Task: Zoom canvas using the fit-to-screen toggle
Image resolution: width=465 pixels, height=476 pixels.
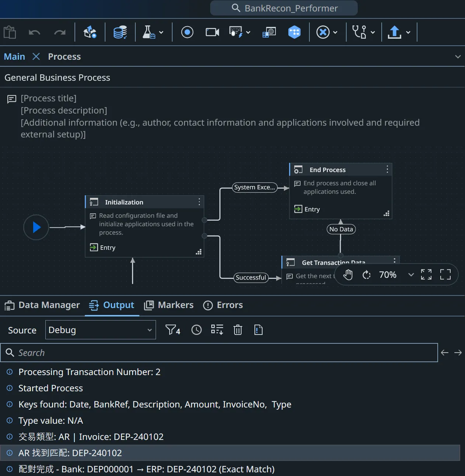Action: [426, 274]
